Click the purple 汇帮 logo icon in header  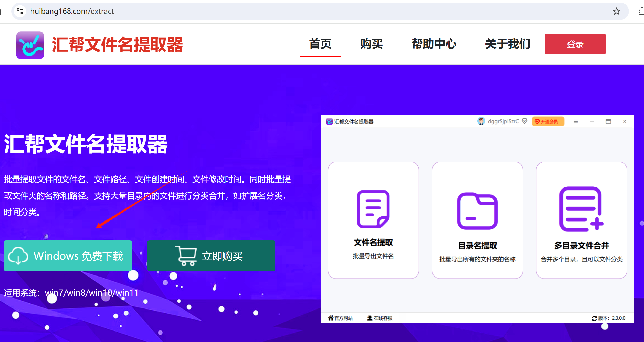(30, 45)
